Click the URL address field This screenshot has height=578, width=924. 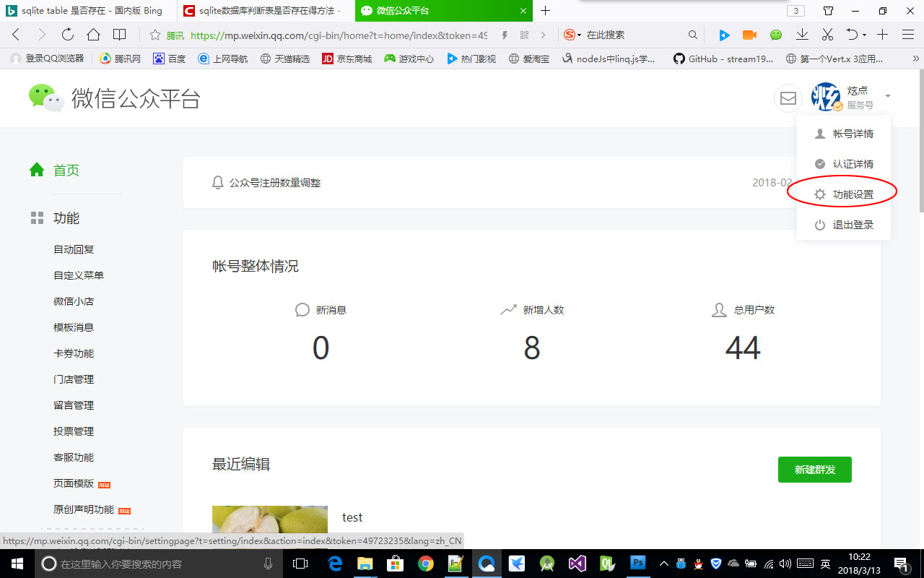[339, 35]
